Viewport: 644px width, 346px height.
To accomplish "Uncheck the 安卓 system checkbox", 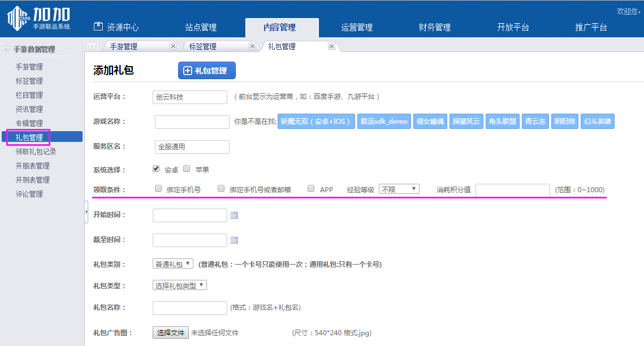I will click(x=155, y=168).
